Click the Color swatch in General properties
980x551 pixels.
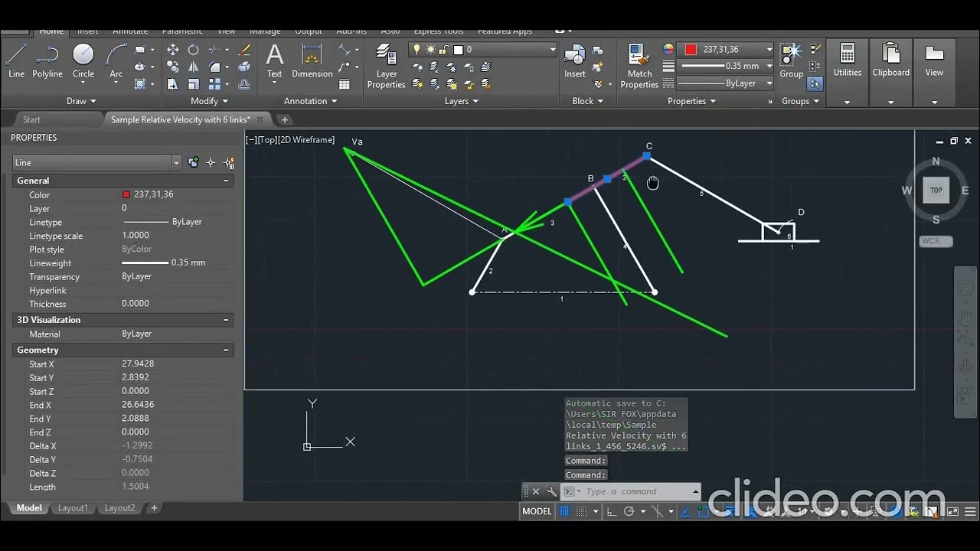pos(126,195)
